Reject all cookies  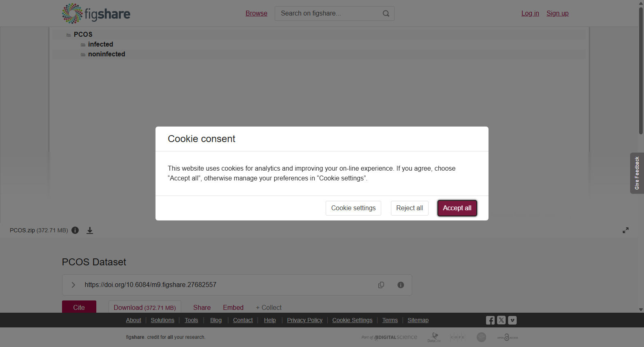(x=409, y=208)
